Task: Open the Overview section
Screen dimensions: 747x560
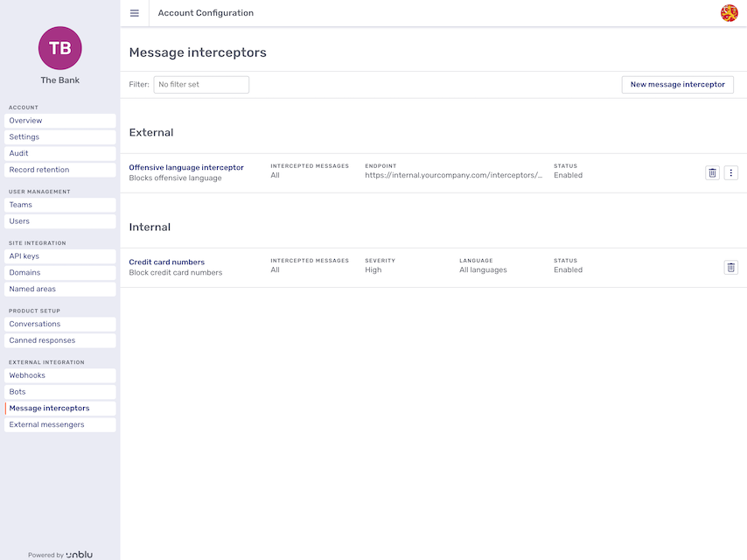Action: pyautogui.click(x=59, y=120)
